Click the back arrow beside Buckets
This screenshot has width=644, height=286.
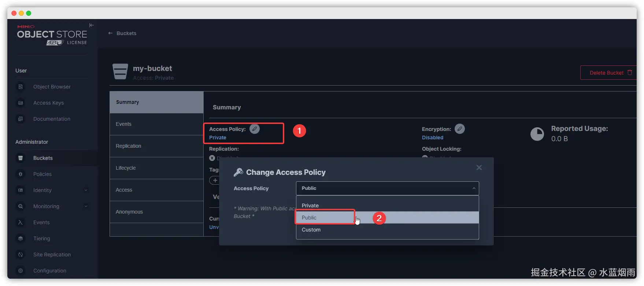110,33
